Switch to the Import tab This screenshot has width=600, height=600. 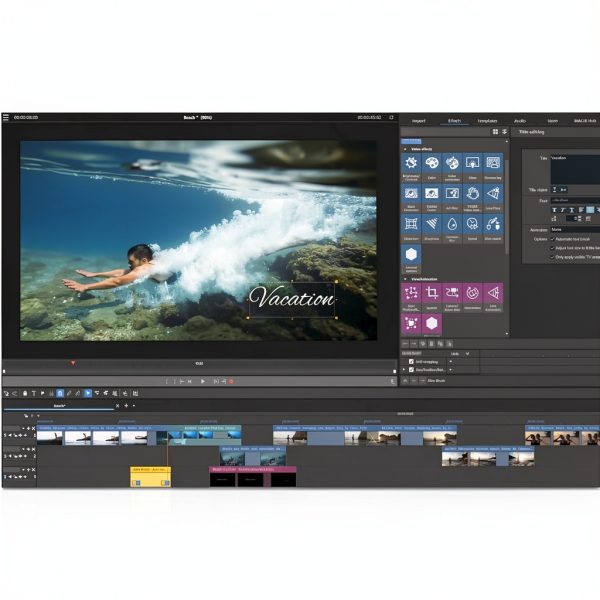pos(419,121)
